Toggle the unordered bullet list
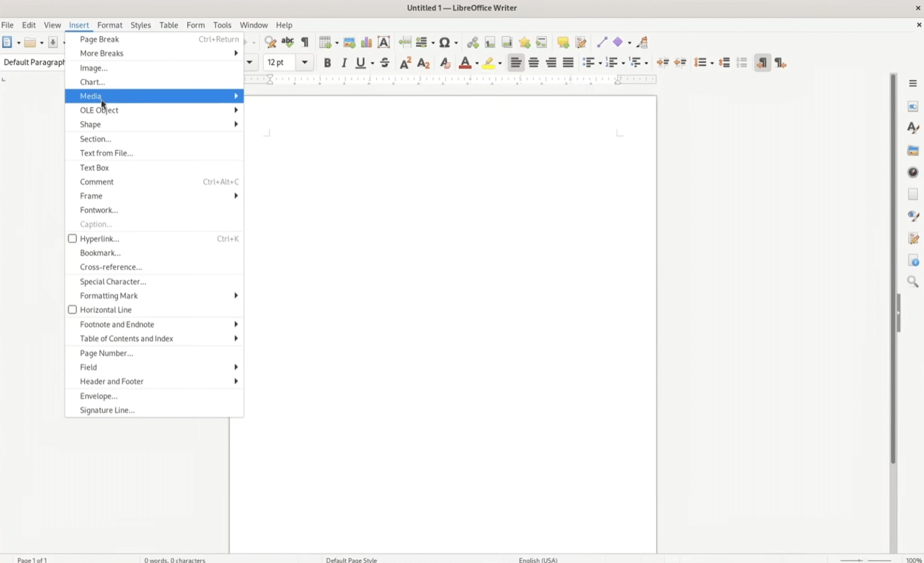Viewport: 924px width, 563px height. (x=587, y=62)
